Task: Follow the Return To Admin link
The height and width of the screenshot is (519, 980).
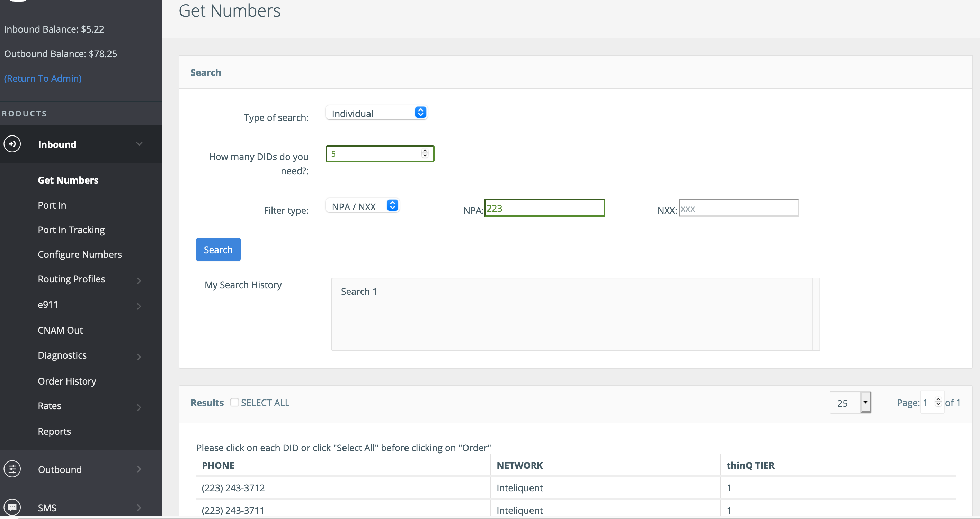Action: click(43, 78)
